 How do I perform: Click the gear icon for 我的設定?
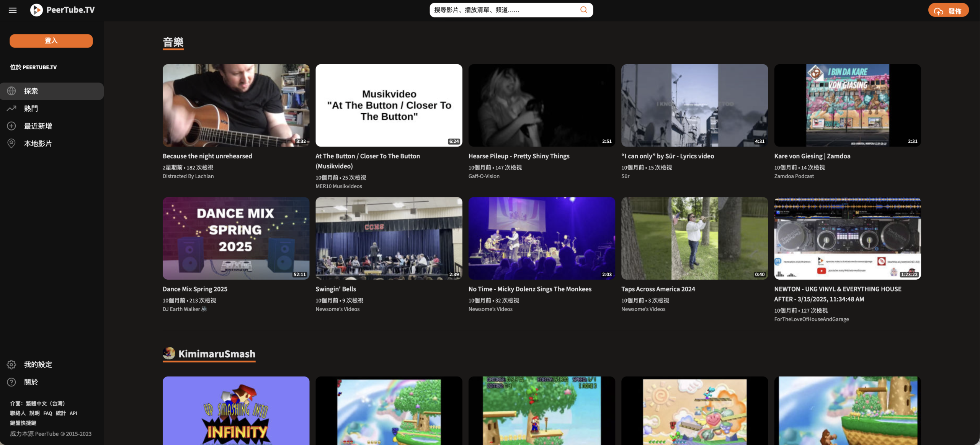11,364
